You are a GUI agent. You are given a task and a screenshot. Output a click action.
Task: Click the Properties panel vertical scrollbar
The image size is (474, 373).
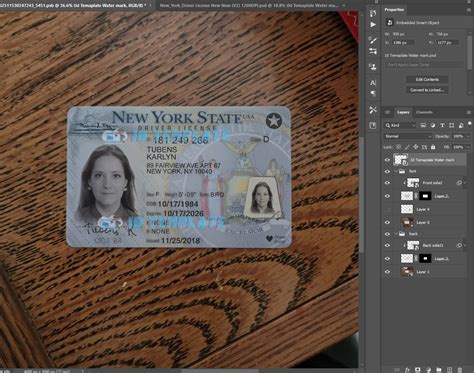470,52
